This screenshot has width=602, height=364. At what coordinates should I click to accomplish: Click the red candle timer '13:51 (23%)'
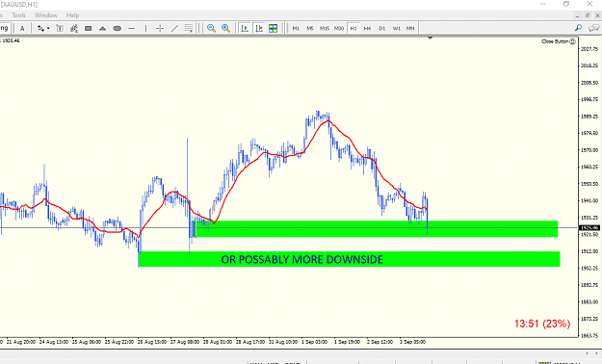point(542,324)
